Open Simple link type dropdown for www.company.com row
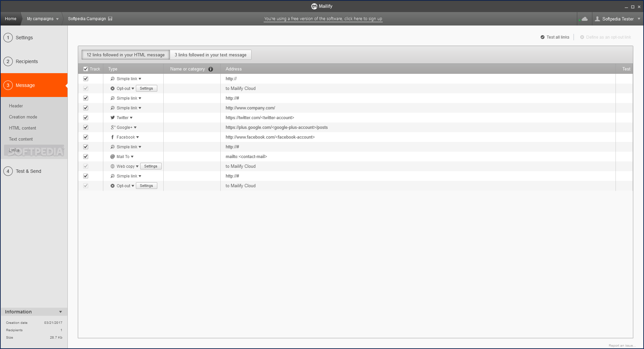644x349 pixels. 140,108
